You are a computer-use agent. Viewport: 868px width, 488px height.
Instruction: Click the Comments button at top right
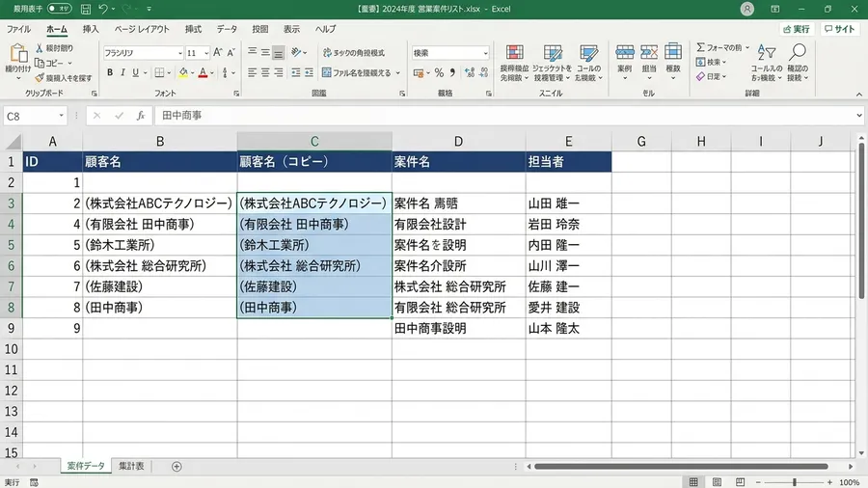(839, 29)
